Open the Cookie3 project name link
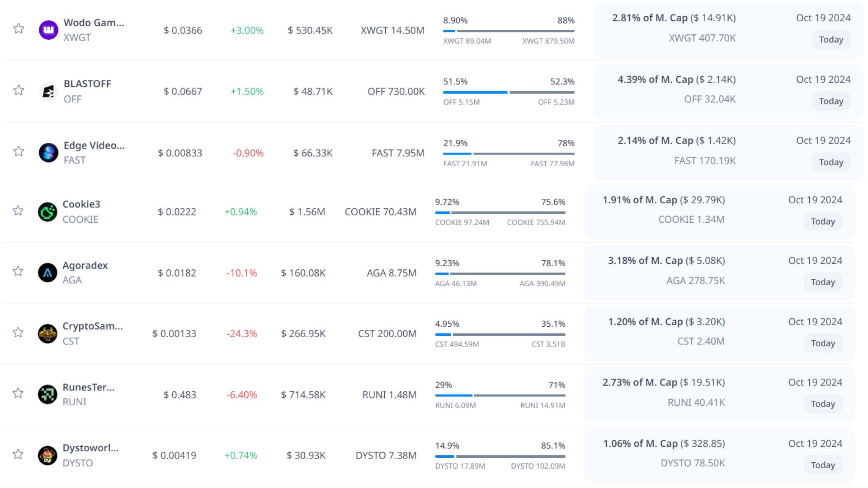Viewport: 868px width, 488px height. tap(81, 204)
